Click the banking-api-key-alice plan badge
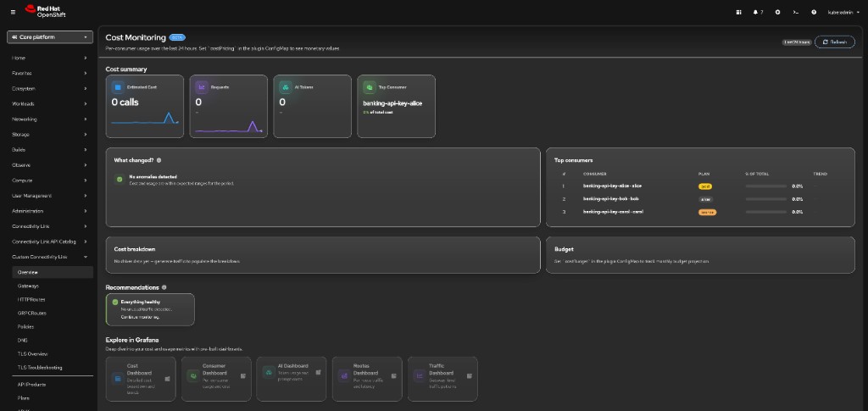 tap(704, 186)
